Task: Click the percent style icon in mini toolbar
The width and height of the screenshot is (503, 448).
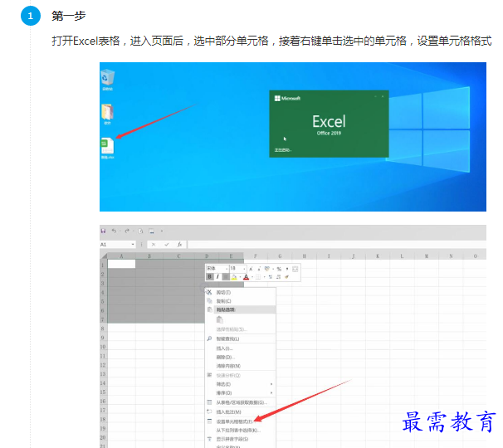Action: click(x=279, y=269)
